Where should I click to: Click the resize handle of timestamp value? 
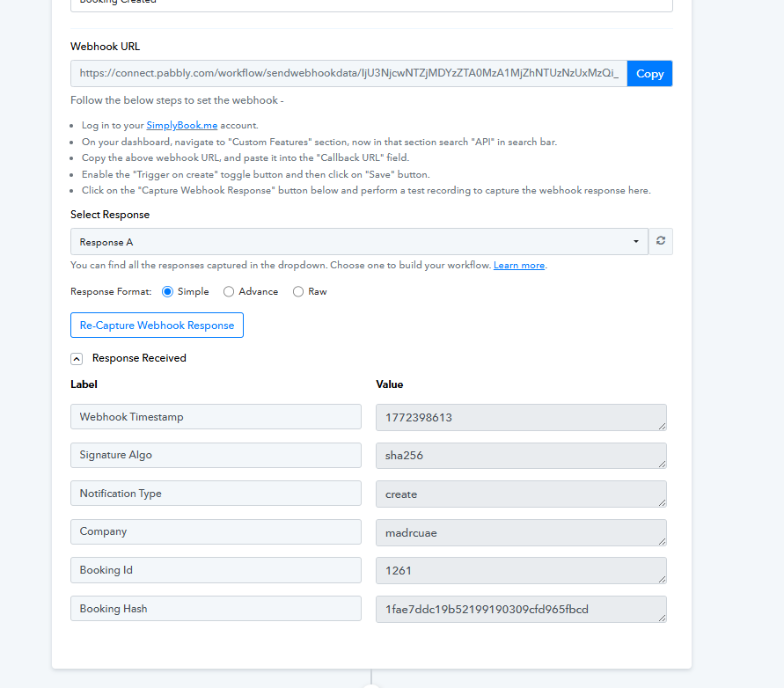pyautogui.click(x=661, y=426)
